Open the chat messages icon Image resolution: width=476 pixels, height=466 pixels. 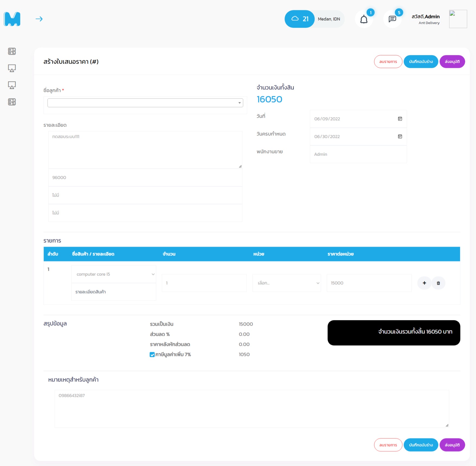click(x=392, y=19)
